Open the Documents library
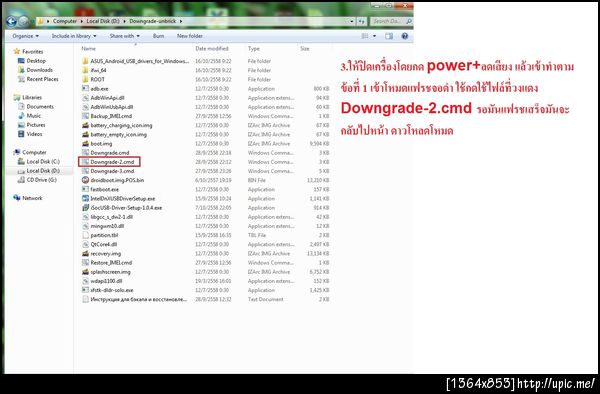600x394 pixels. click(40, 106)
